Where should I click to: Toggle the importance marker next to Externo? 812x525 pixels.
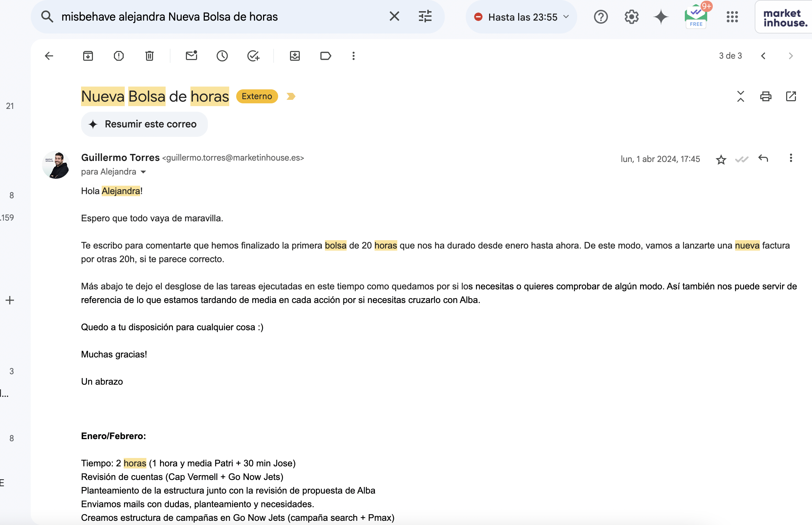291,96
